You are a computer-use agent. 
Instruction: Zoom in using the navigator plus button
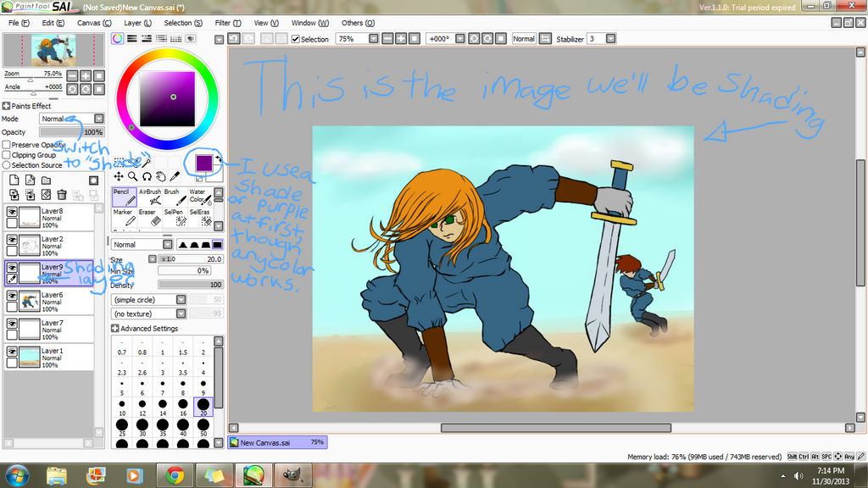pyautogui.click(x=86, y=75)
